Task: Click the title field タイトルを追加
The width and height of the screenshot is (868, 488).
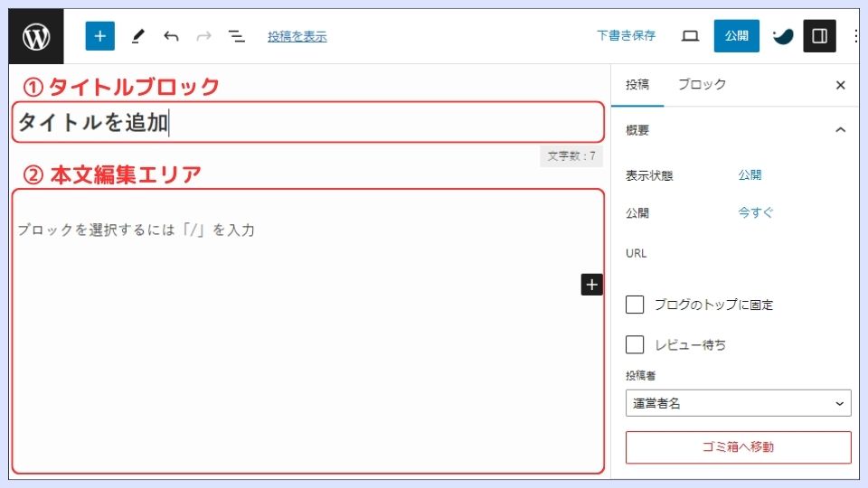Action: 307,122
